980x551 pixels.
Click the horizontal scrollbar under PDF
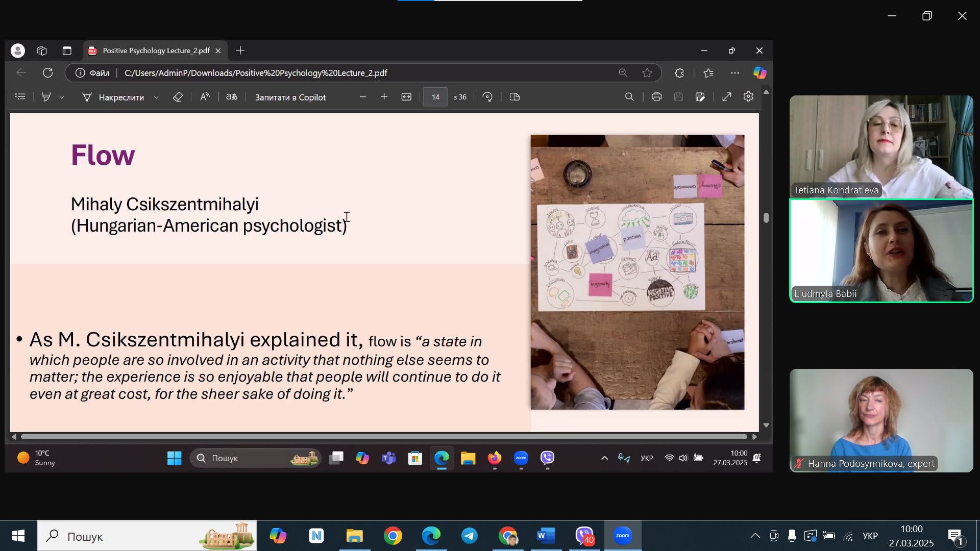pyautogui.click(x=383, y=437)
